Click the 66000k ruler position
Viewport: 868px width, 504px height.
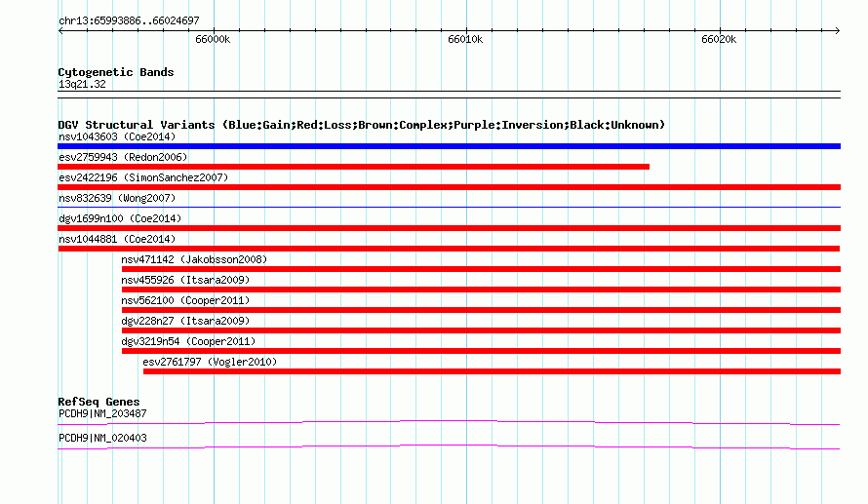(213, 39)
